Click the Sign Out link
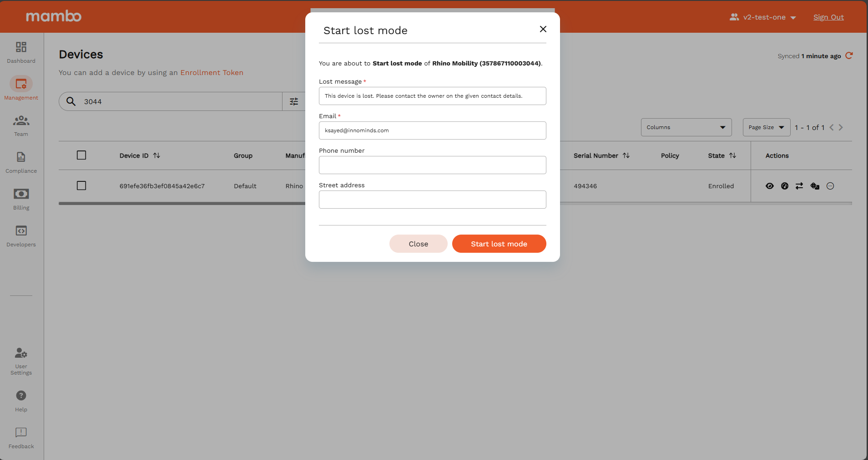Image resolution: width=868 pixels, height=460 pixels. coord(828,17)
